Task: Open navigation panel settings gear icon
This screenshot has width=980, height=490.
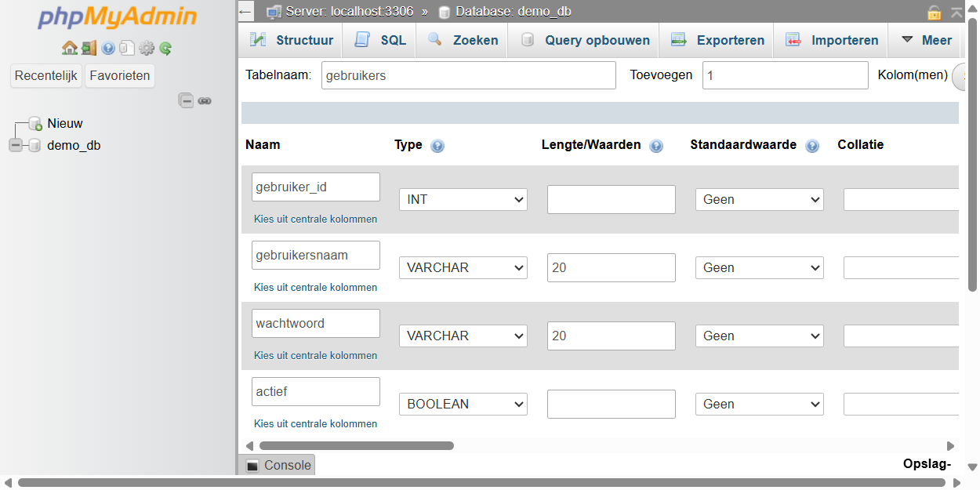Action: point(147,49)
